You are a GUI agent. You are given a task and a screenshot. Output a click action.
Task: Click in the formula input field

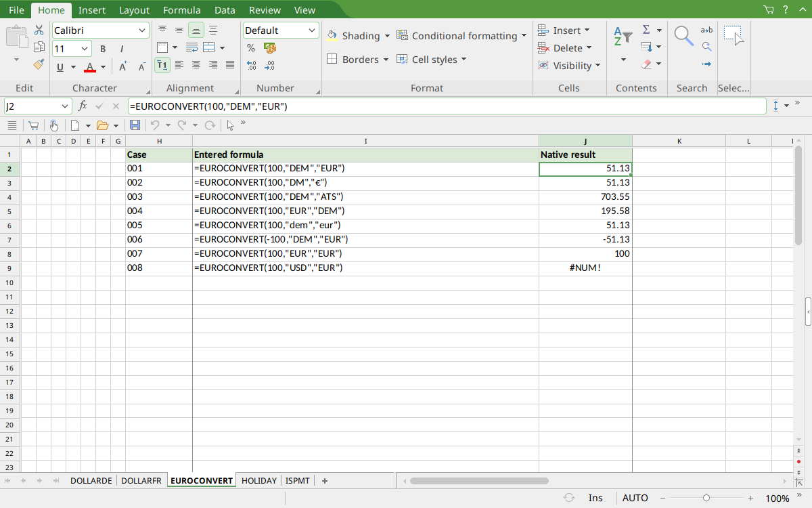(x=447, y=106)
